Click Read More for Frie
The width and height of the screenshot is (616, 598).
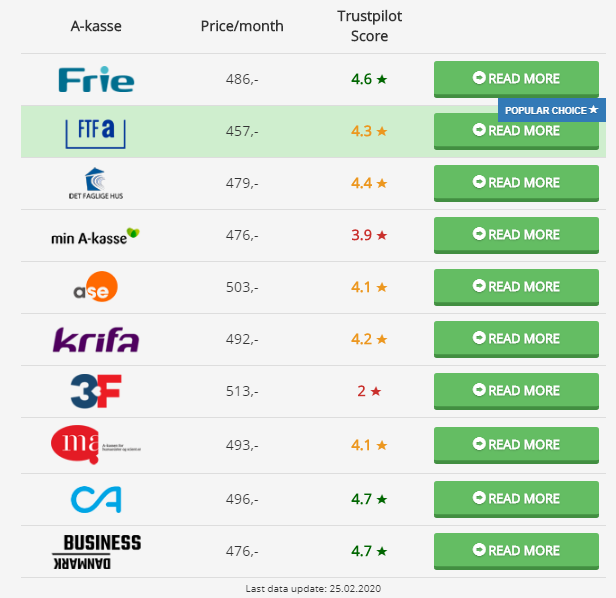coord(516,79)
